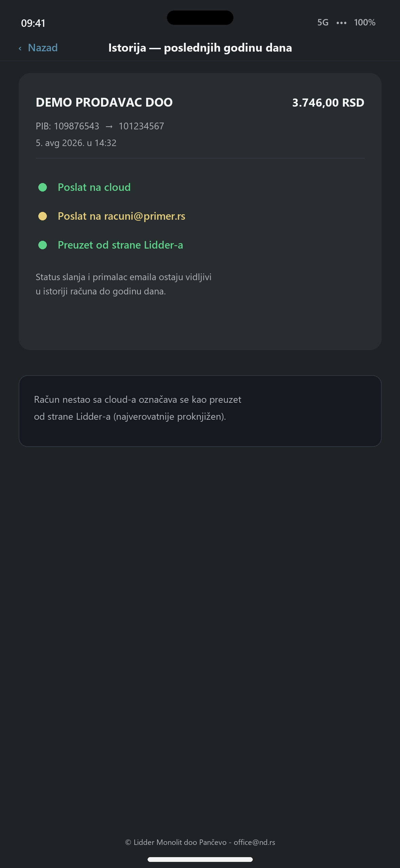This screenshot has height=868, width=400.
Task: Click the buyer PIB 101234567
Action: pos(141,126)
